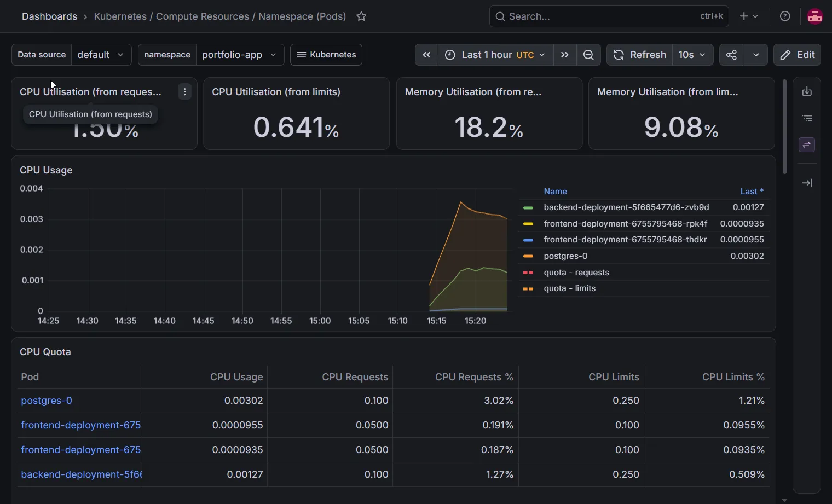Open the postgres-0 pod link

pos(47,401)
